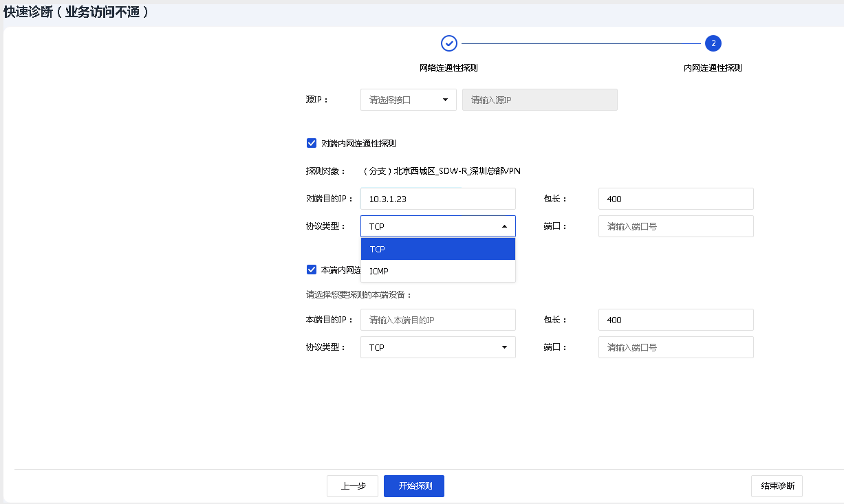844x504 pixels.
Task: Click the local 端口 port number field
Action: click(675, 347)
